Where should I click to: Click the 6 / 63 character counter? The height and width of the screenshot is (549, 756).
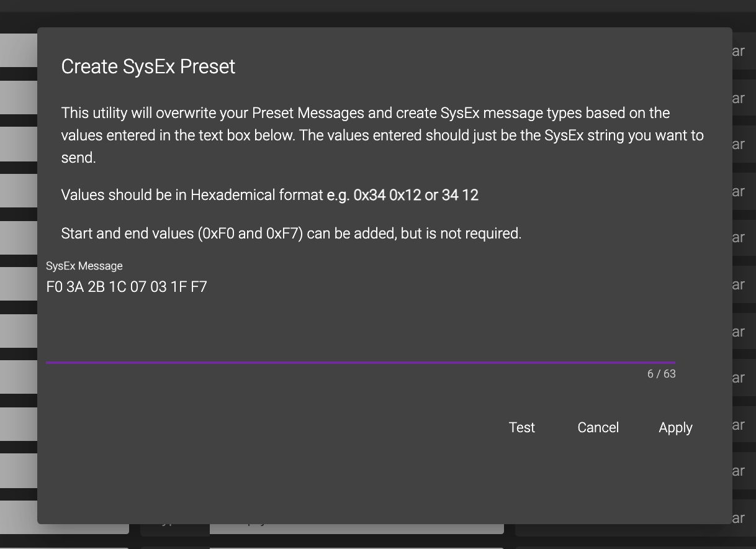click(661, 374)
